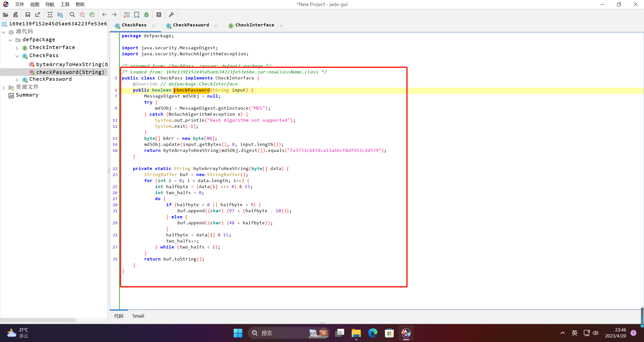Click the sync with editor icon
The image size is (644, 342).
[x=50, y=15]
